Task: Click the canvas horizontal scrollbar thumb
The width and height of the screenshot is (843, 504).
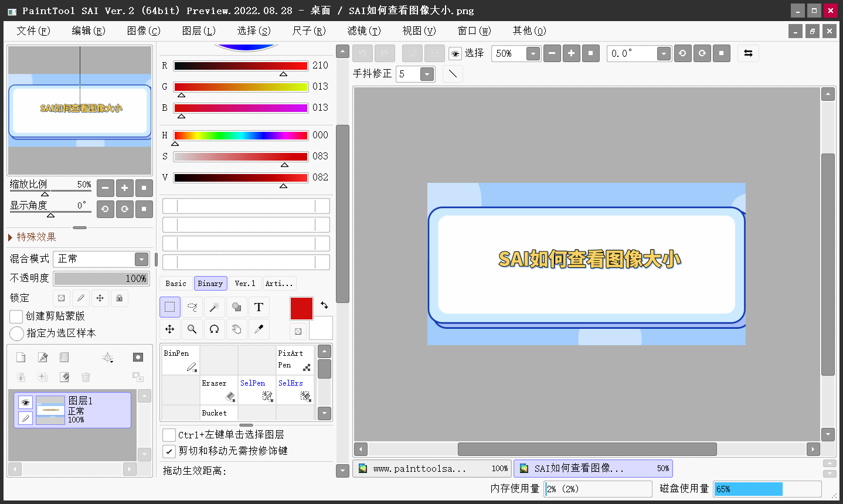Action: pyautogui.click(x=587, y=449)
